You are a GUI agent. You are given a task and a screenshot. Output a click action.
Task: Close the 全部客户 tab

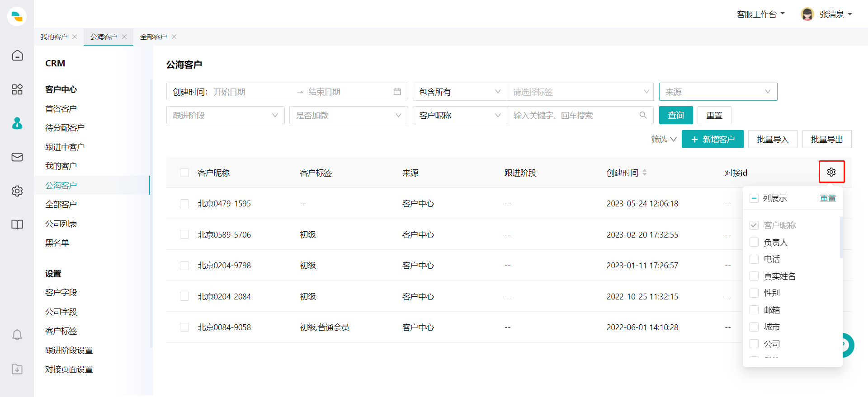click(x=174, y=37)
